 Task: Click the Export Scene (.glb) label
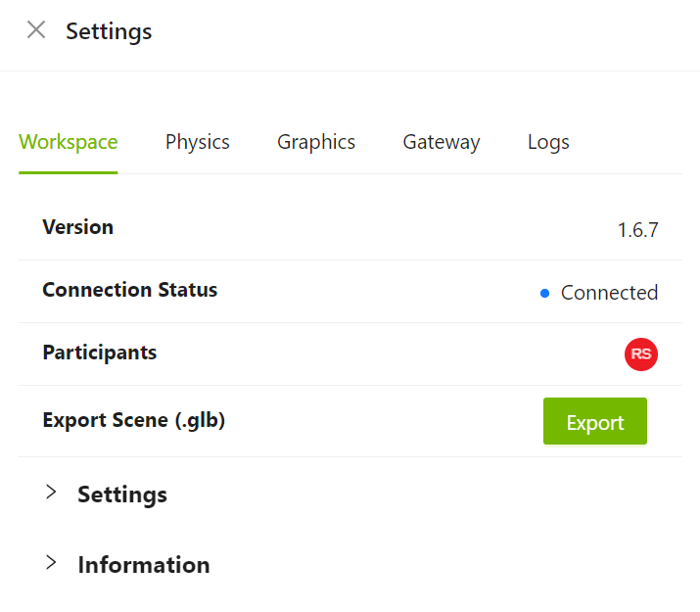[134, 420]
